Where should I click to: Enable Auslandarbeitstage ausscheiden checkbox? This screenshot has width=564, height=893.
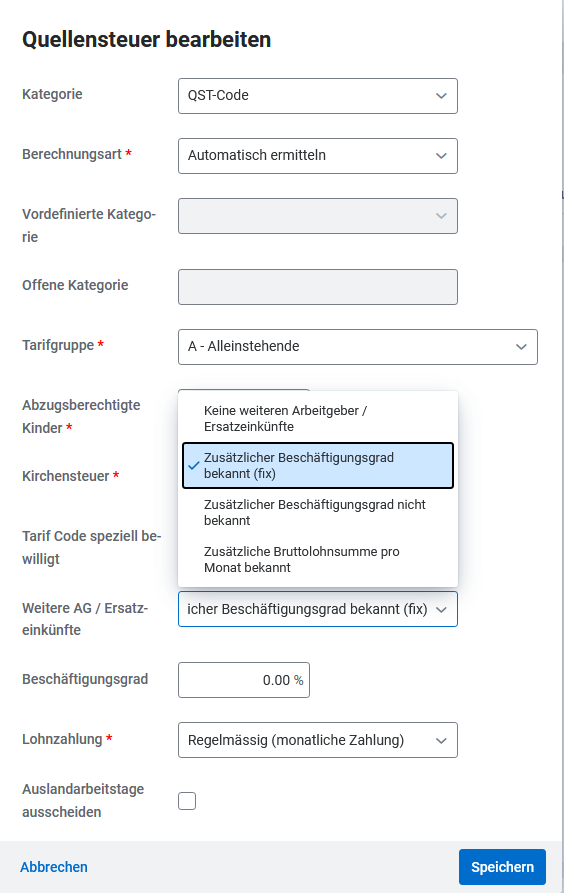[187, 801]
